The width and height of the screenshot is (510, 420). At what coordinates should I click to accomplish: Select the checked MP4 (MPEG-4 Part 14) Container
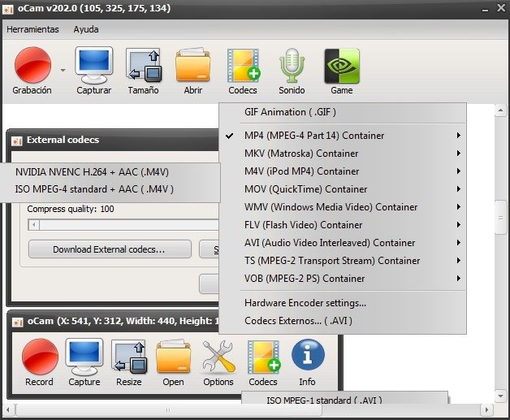point(343,136)
